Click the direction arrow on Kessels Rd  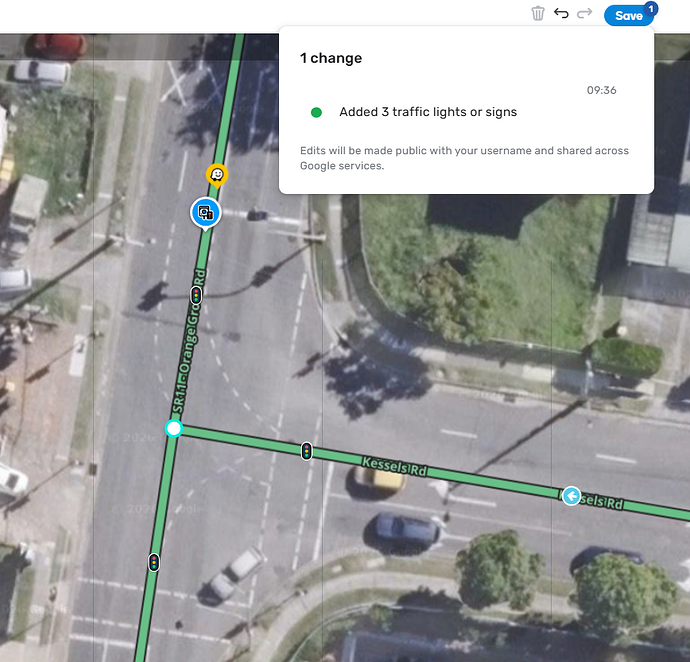571,496
